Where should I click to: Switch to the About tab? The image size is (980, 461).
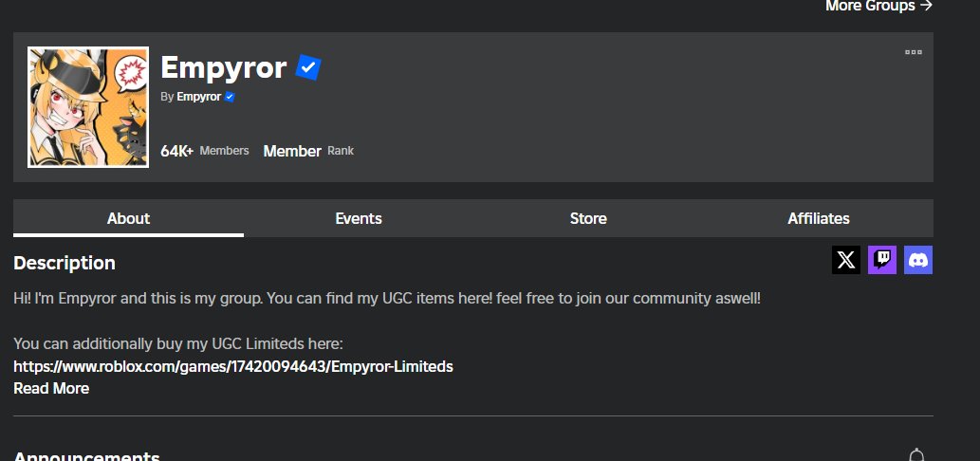(128, 218)
